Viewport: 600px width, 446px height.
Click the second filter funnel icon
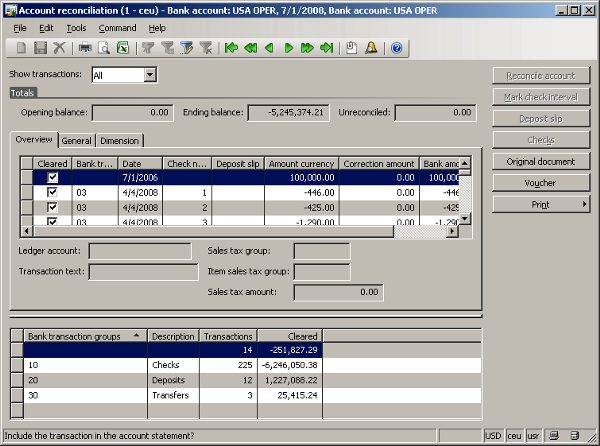167,48
